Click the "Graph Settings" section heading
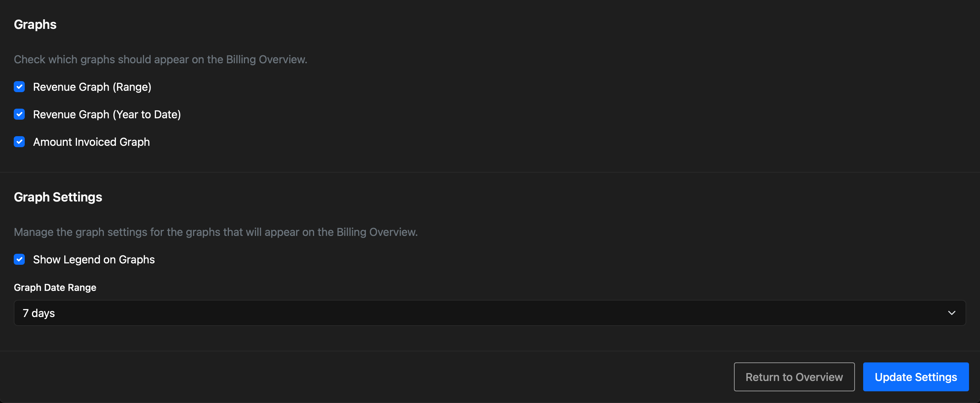Viewport: 980px width, 403px height. coord(58,197)
